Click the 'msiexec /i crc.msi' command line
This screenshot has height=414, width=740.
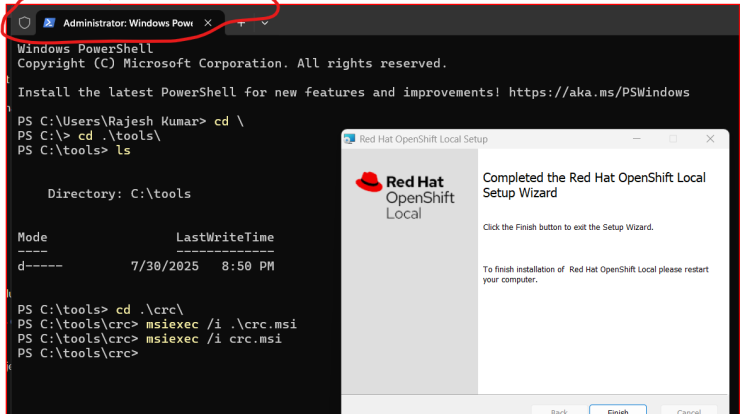coord(150,339)
